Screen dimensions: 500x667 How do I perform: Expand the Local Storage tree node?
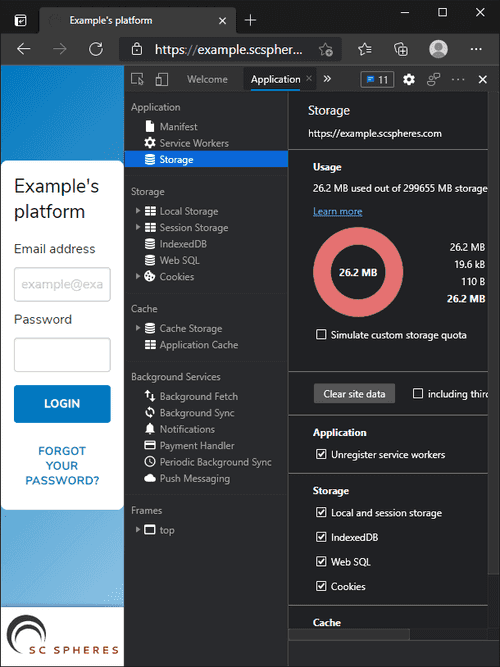click(x=137, y=211)
